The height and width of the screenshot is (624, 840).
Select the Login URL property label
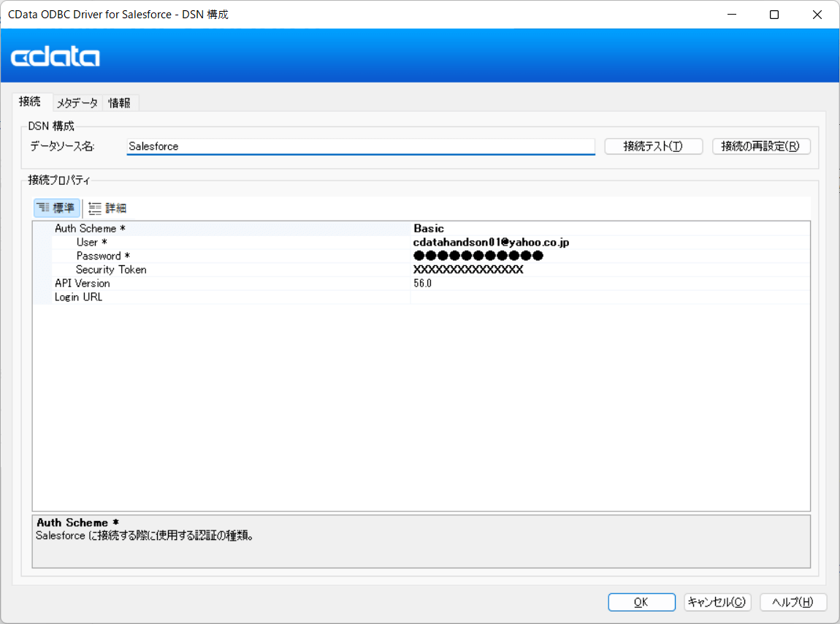[78, 297]
